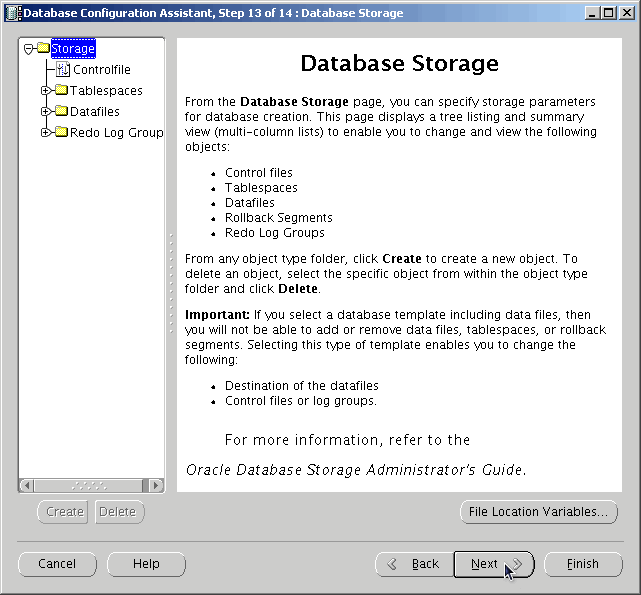Click the Database Configuration Assistant title bar icon
Viewport: 641px width, 595px height.
pos(11,13)
